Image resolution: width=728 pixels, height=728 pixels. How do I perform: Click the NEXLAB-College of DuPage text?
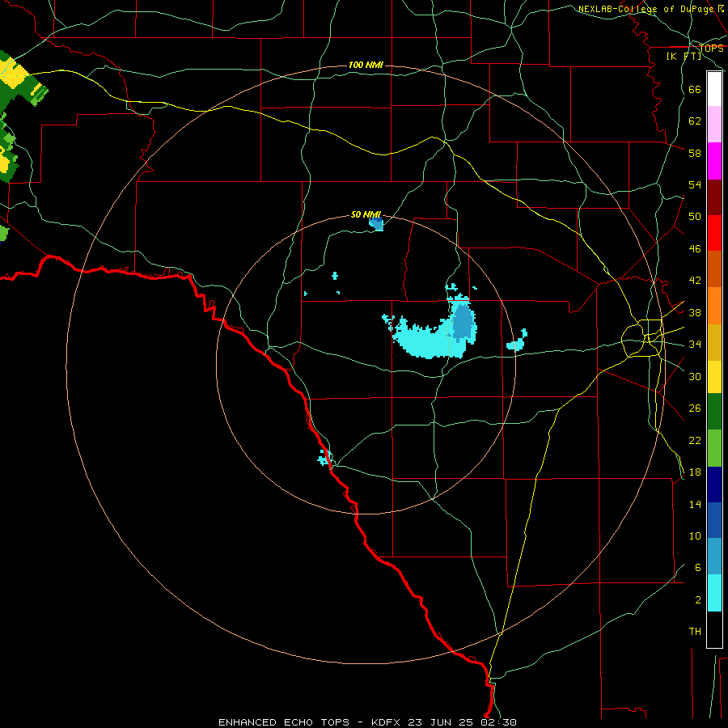pos(646,9)
